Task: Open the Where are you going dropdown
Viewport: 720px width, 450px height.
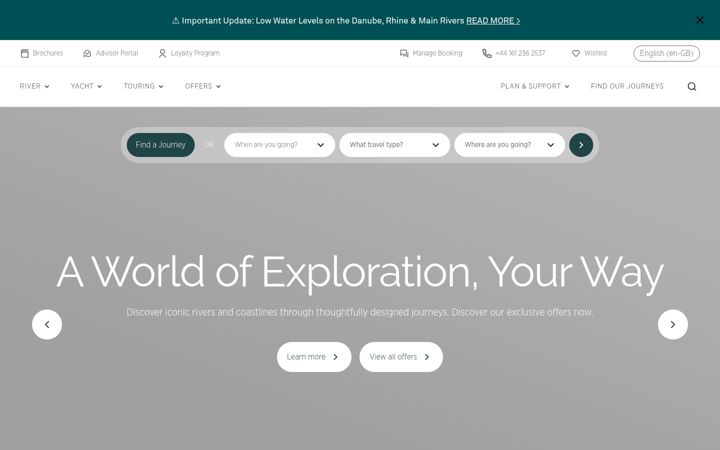Action: pos(509,145)
